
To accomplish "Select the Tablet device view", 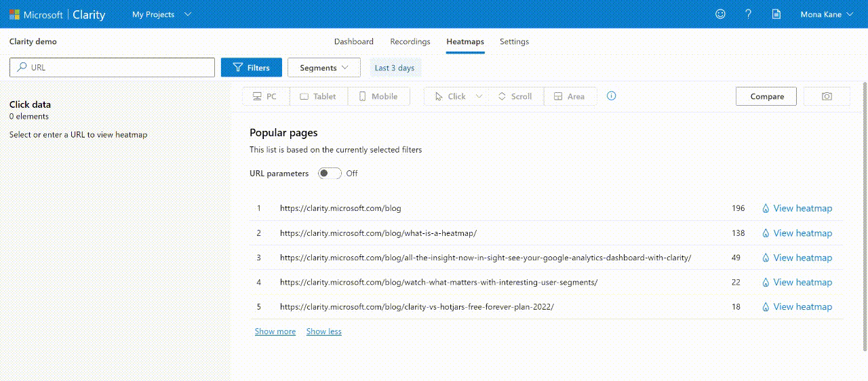I will coord(319,96).
